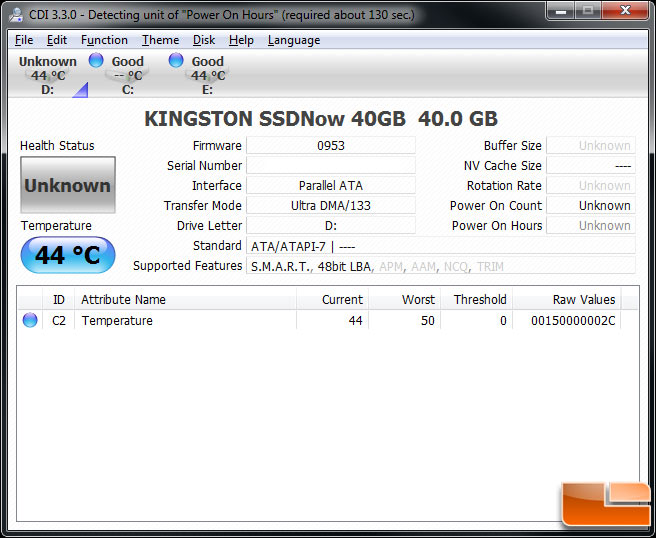This screenshot has width=656, height=538.
Task: Click the blue status icon in Temperature row
Action: click(30, 321)
